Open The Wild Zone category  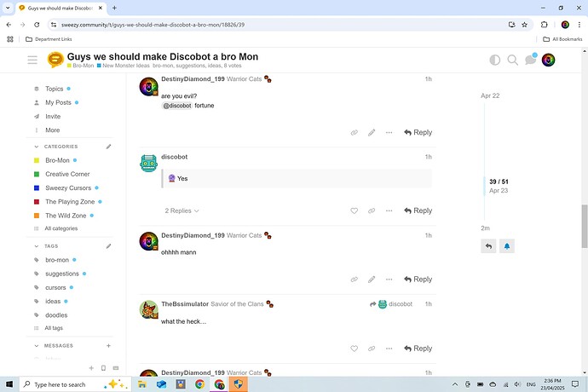[x=66, y=216]
